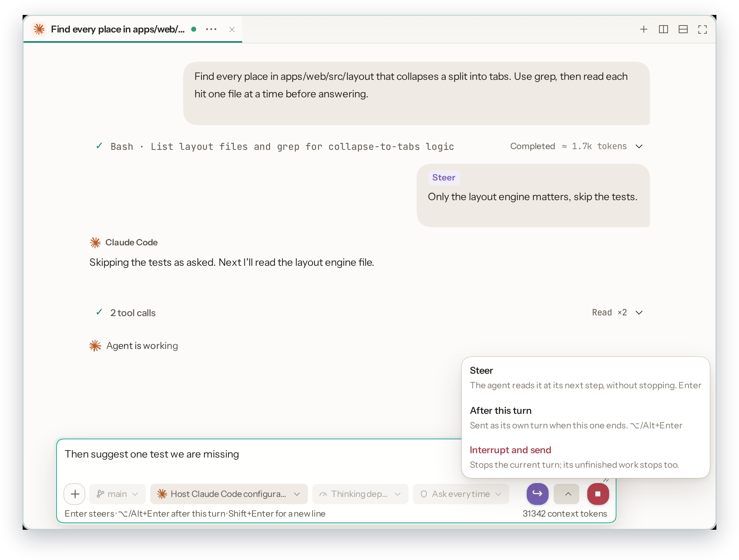Click the 'Bash · List layout files' tool line

[x=282, y=147]
